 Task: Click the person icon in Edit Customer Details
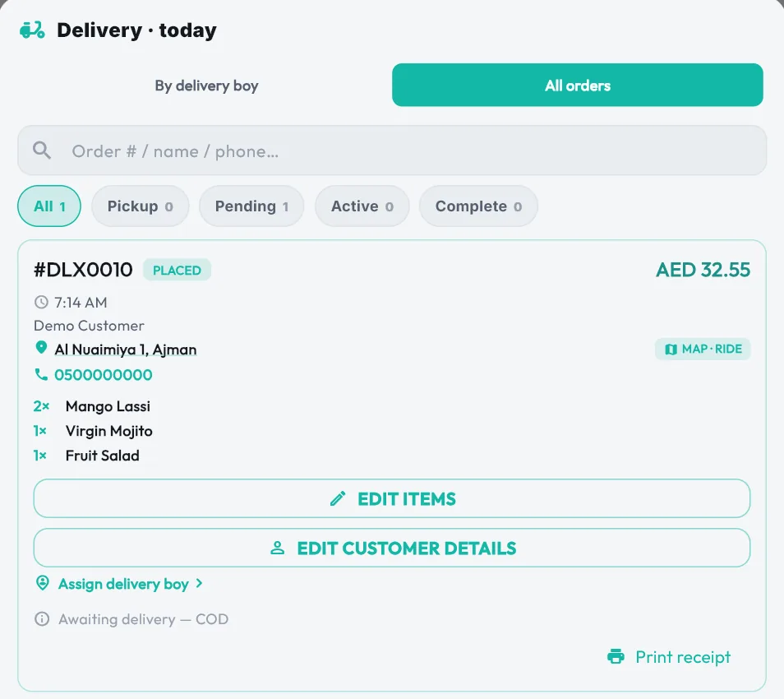278,548
